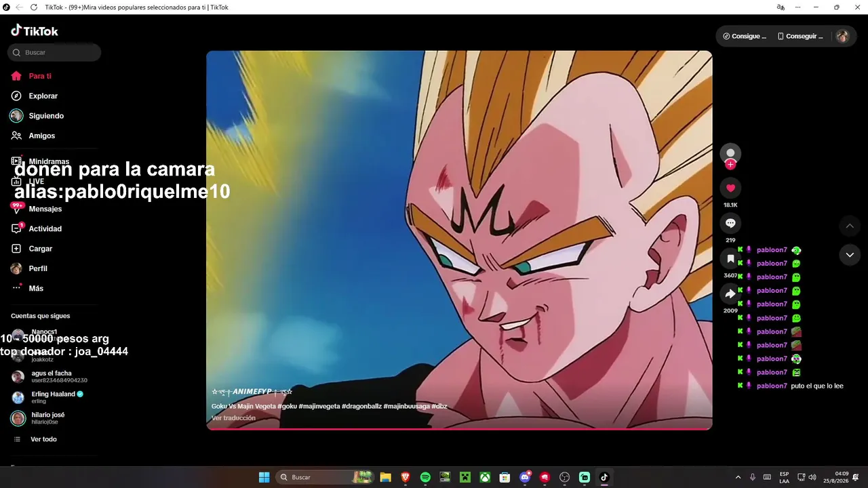
Task: Click the TikTok logo
Action: (x=35, y=30)
